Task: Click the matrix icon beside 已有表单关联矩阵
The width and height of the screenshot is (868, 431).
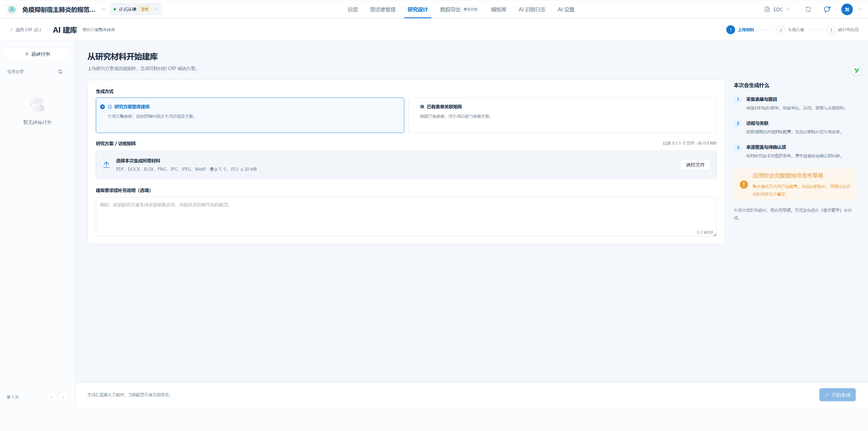Action: coord(422,107)
